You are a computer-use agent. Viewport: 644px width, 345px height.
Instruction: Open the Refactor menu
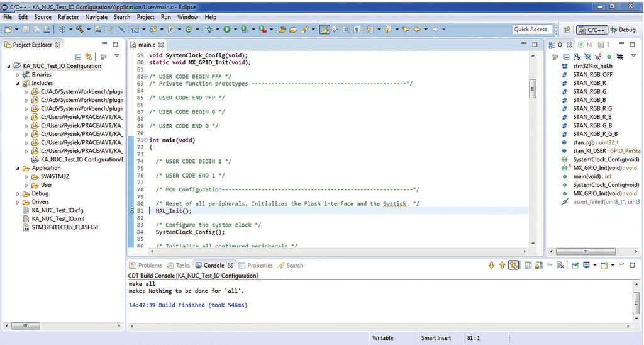pyautogui.click(x=68, y=17)
